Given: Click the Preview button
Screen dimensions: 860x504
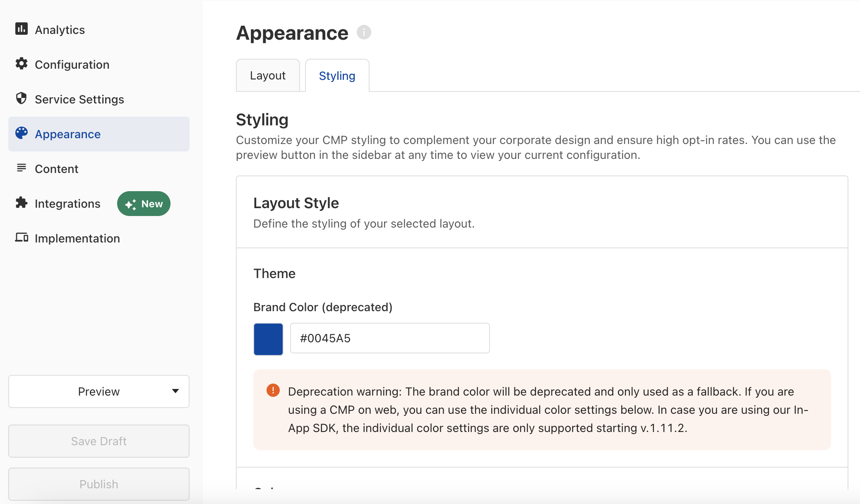Looking at the screenshot, I should click(x=98, y=391).
